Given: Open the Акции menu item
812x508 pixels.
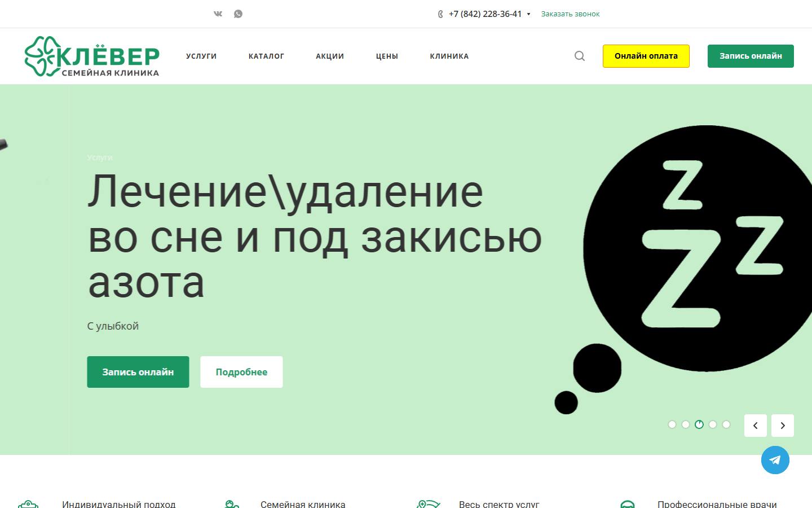Looking at the screenshot, I should 330,56.
